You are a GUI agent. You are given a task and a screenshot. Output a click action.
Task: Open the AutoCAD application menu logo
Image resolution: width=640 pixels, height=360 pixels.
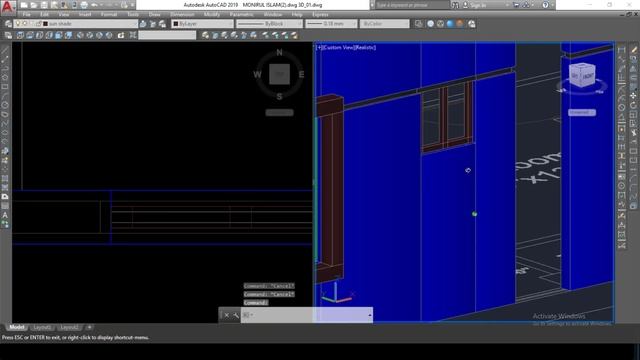tap(8, 7)
